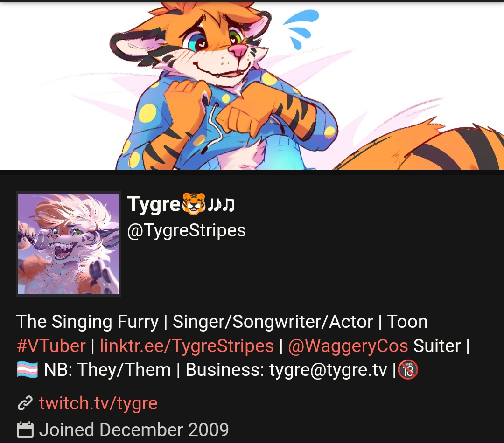Visit the @WaggeryCos mention
This screenshot has width=504, height=443.
pyautogui.click(x=348, y=346)
